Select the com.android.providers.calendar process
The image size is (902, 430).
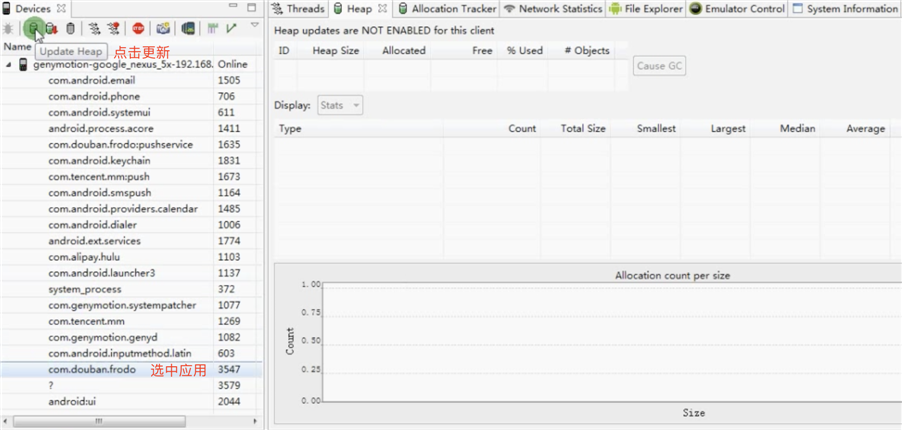click(x=131, y=209)
